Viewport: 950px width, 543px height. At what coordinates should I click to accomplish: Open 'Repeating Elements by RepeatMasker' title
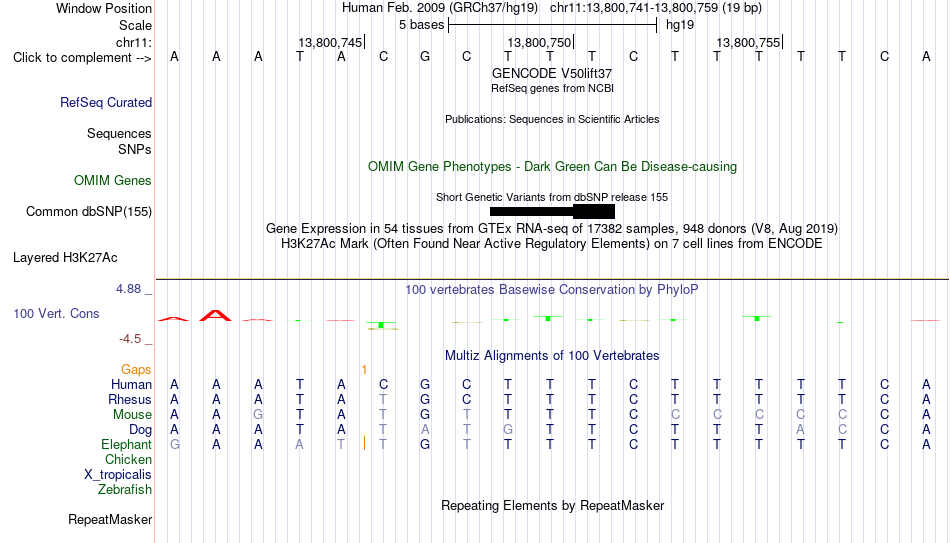click(x=552, y=506)
